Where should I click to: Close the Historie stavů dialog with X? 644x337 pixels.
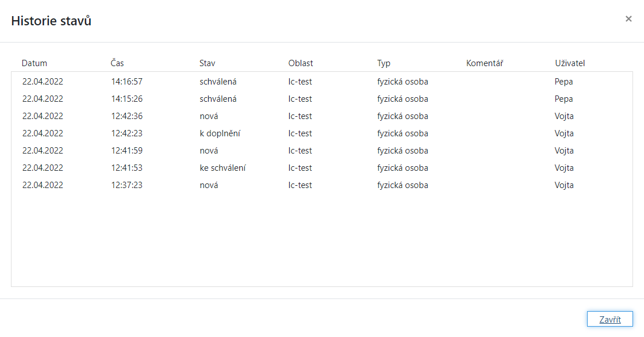[628, 19]
